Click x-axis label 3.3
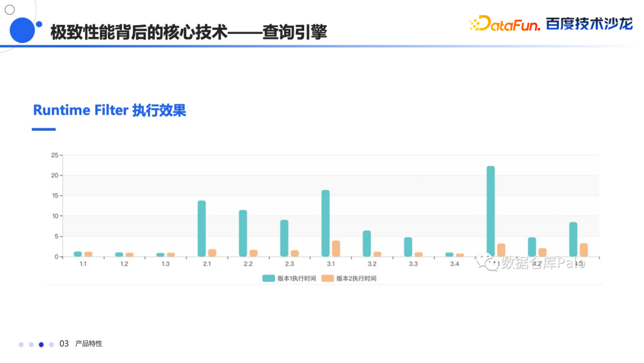The image size is (644, 363). (x=413, y=264)
